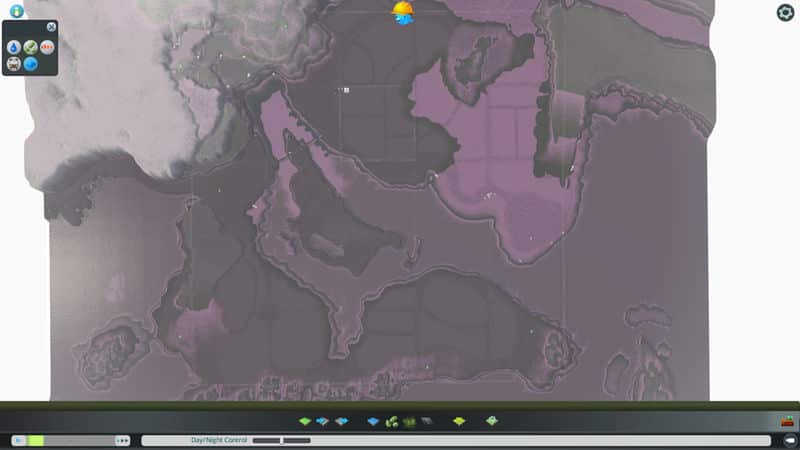The width and height of the screenshot is (800, 450).
Task: Click the sun and cloud weather icon
Action: (x=403, y=13)
